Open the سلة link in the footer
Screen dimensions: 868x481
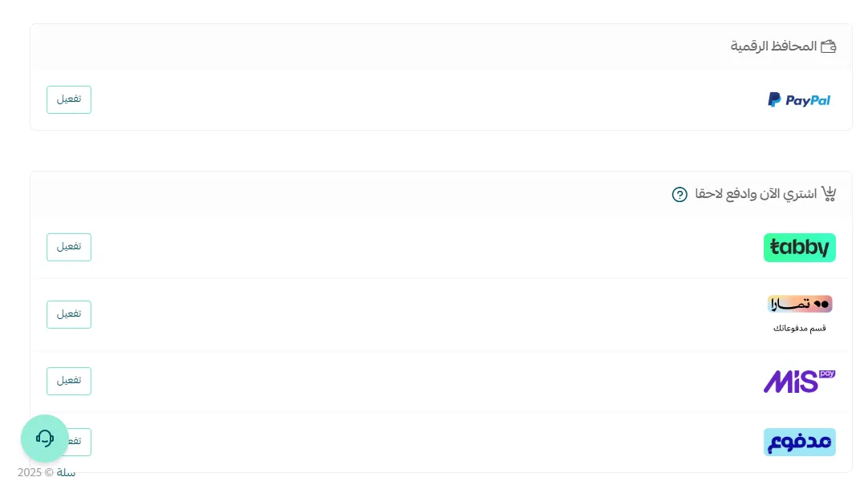pyautogui.click(x=66, y=472)
